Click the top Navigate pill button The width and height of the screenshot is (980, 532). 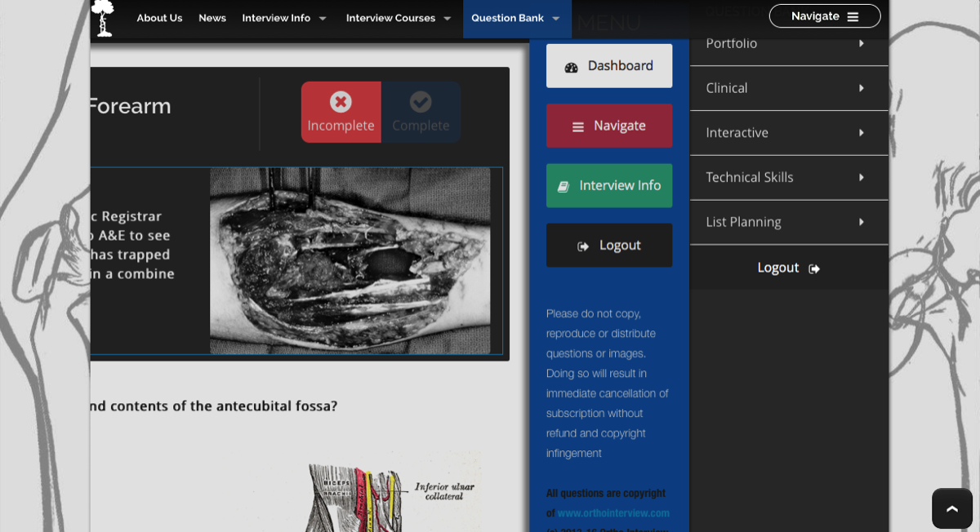(x=825, y=16)
